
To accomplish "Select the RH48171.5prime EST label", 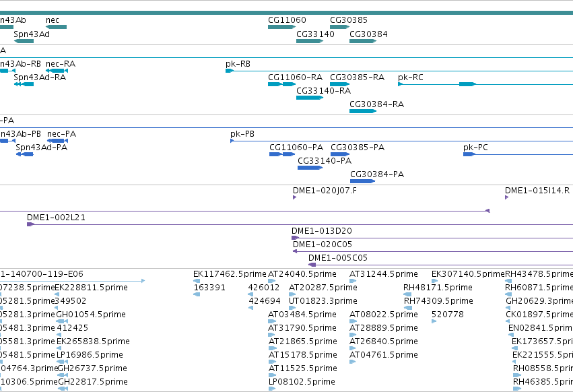I will [x=438, y=288].
